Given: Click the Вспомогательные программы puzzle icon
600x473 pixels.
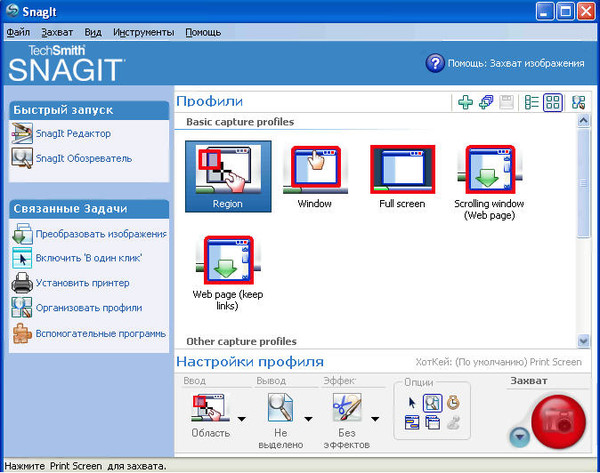Looking at the screenshot, I should point(22,333).
